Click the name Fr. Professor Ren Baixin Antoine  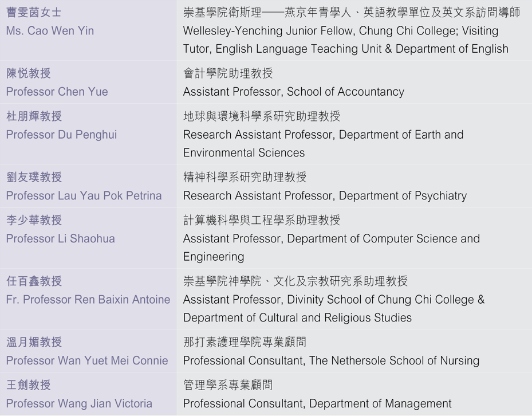click(88, 299)
